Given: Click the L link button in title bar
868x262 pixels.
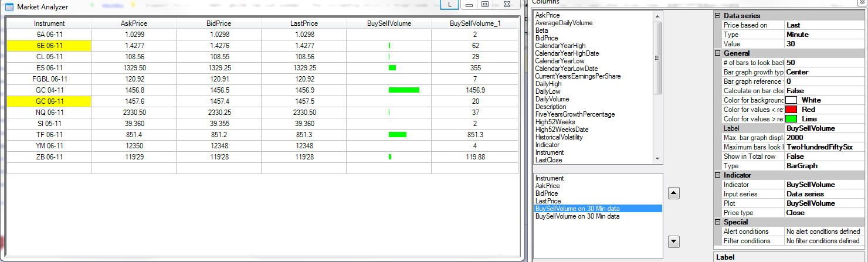Looking at the screenshot, I should (449, 4).
